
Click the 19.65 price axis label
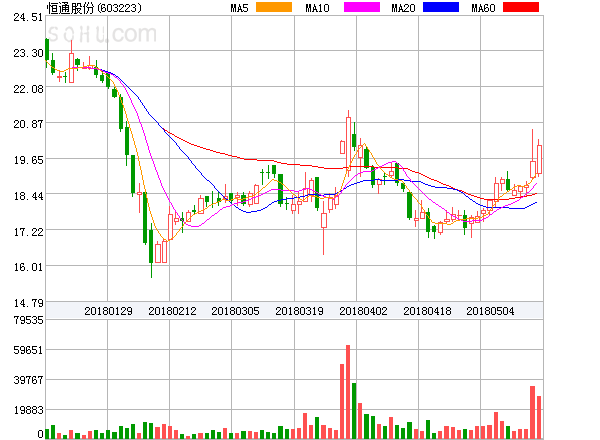click(x=28, y=160)
